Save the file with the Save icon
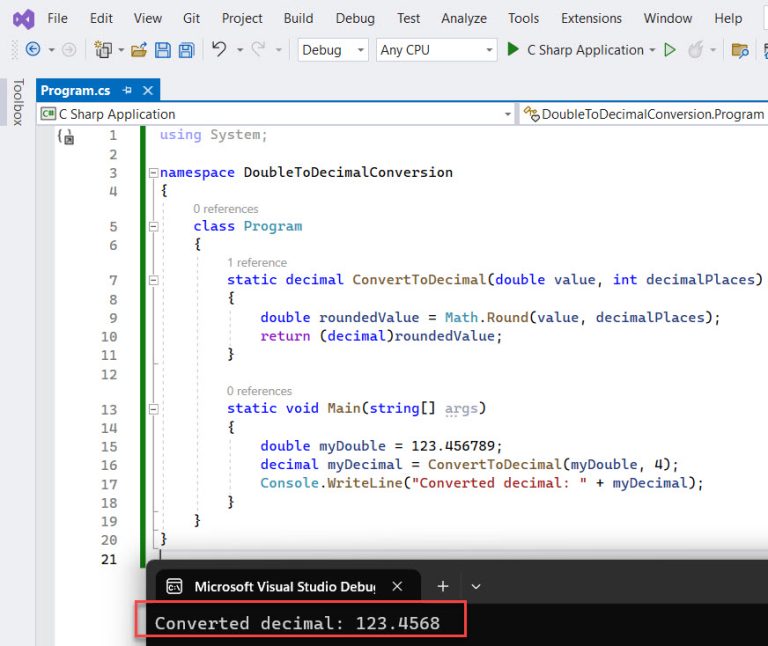Viewport: 768px width, 646px height. (163, 50)
